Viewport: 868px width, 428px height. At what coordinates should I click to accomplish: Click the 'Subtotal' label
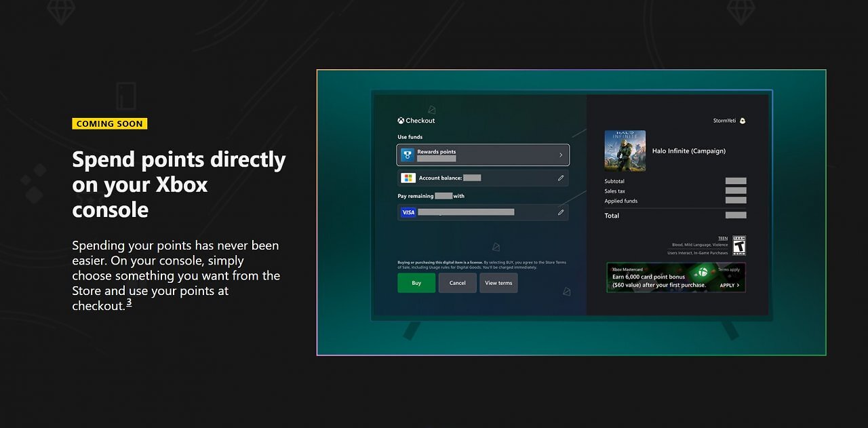pyautogui.click(x=614, y=181)
